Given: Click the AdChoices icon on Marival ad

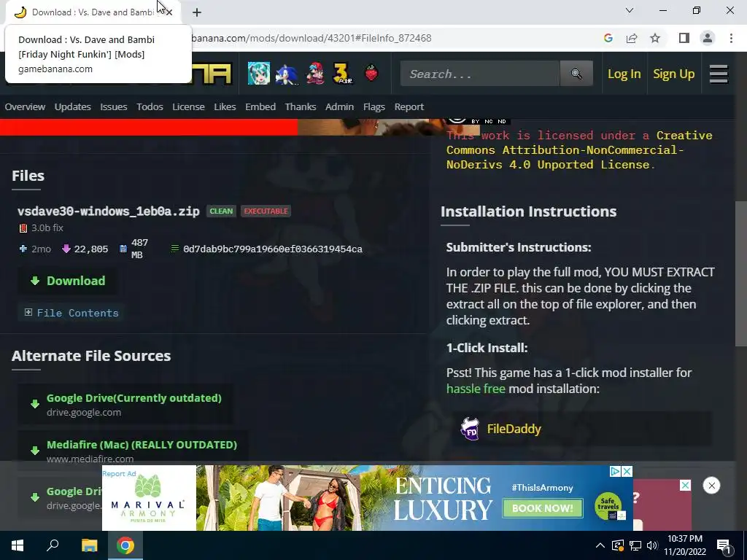Looking at the screenshot, I should [x=615, y=472].
